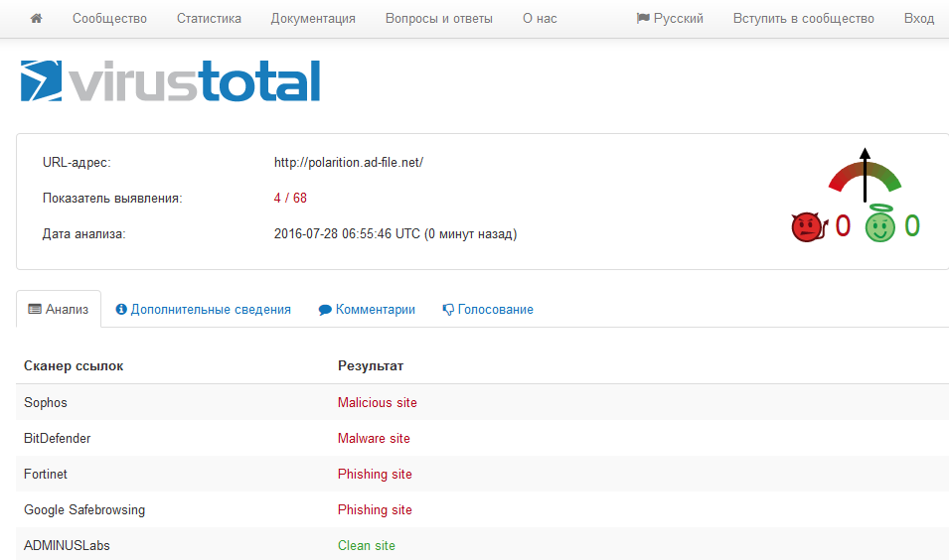The image size is (949, 560).
Task: Click the URL http://polarition.ad-file.net/
Action: point(349,162)
